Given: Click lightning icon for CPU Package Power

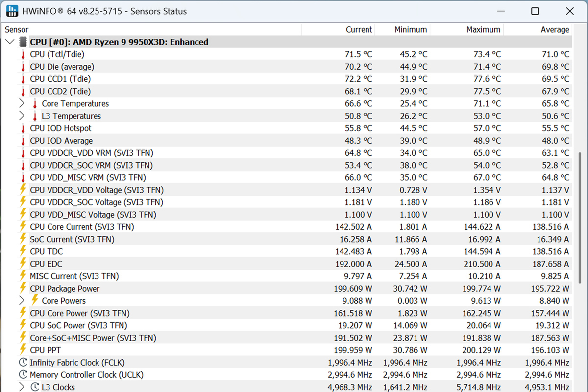Looking at the screenshot, I should tap(23, 289).
